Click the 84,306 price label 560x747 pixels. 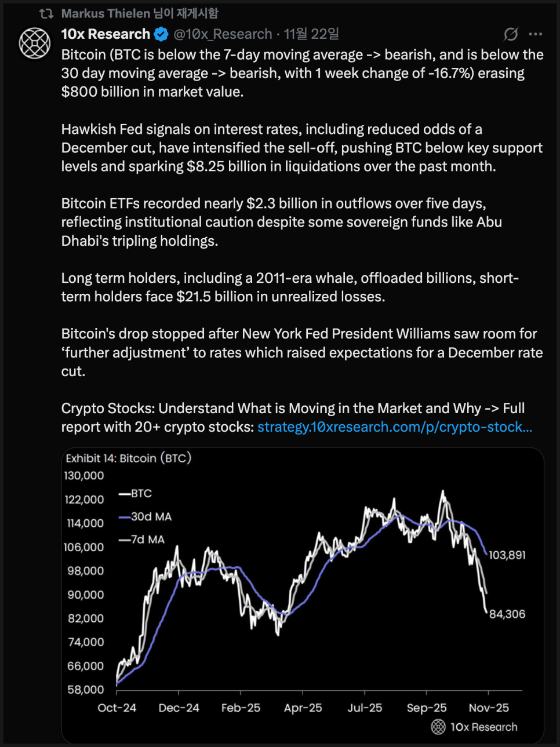pyautogui.click(x=507, y=614)
